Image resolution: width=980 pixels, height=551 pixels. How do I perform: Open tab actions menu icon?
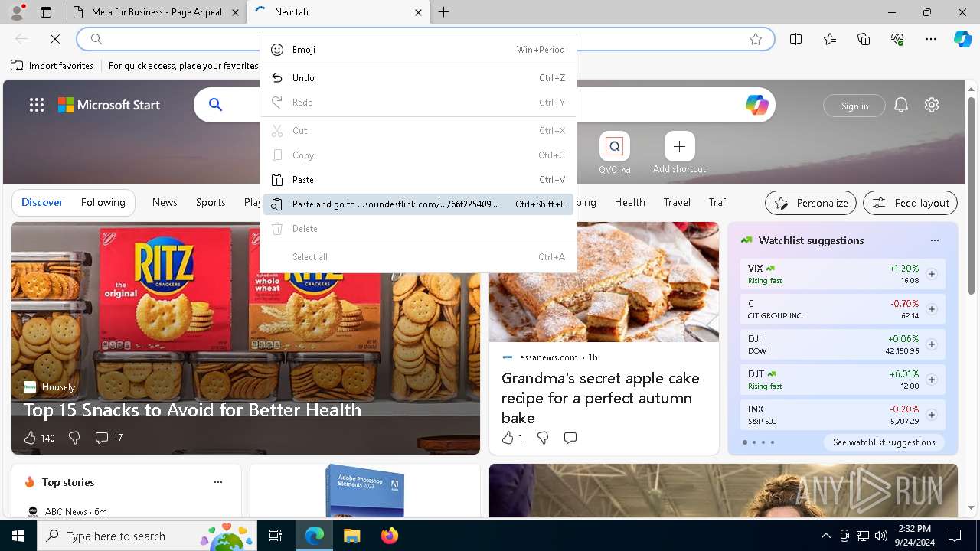[x=46, y=12]
